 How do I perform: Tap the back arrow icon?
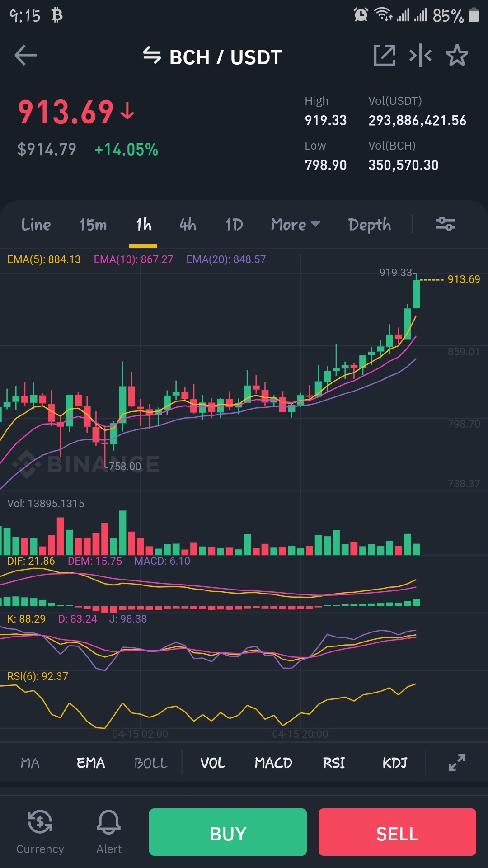[26, 56]
